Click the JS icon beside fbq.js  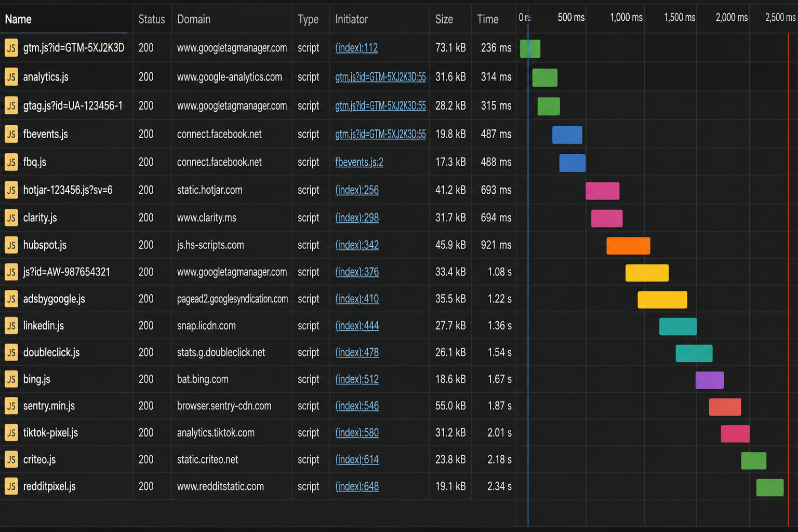11,162
